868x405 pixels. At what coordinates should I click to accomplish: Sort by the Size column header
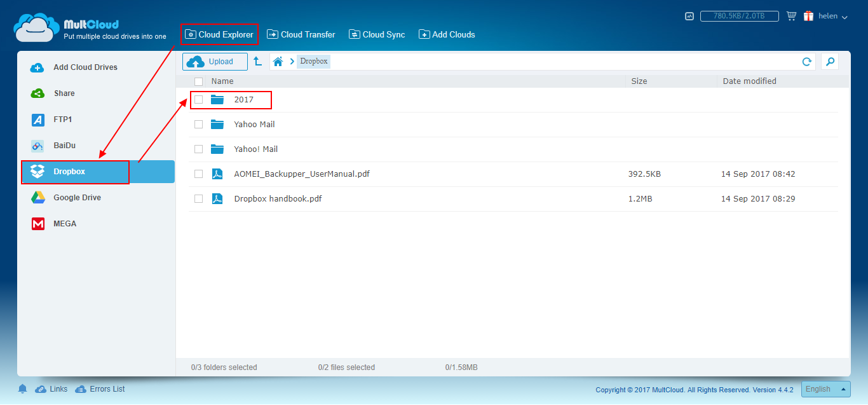pyautogui.click(x=639, y=81)
